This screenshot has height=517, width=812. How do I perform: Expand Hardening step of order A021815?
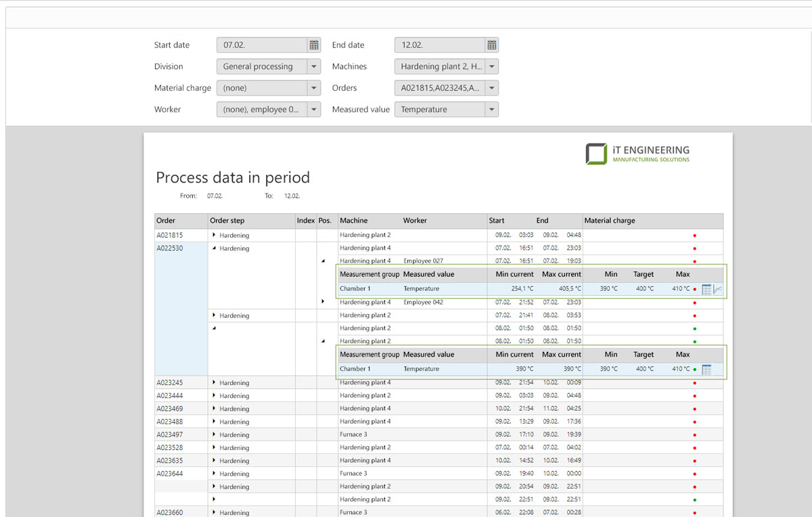coord(215,235)
